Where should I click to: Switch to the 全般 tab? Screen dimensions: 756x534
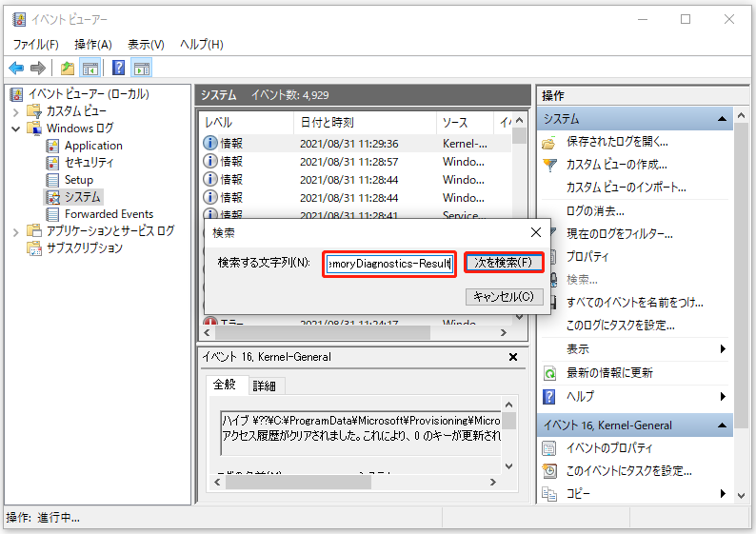click(224, 385)
